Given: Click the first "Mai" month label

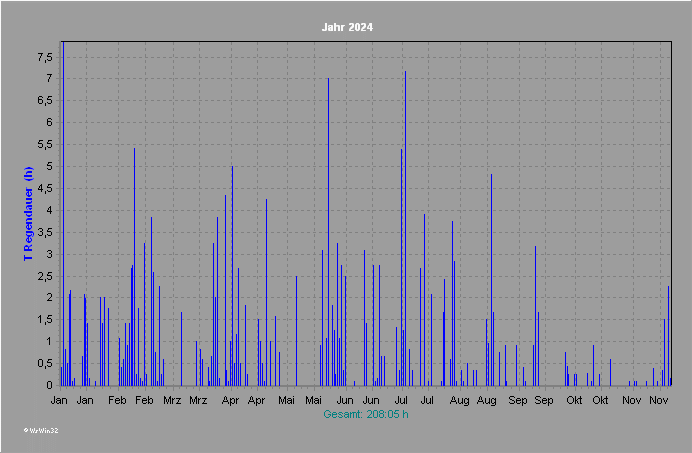Looking at the screenshot, I should tap(287, 400).
